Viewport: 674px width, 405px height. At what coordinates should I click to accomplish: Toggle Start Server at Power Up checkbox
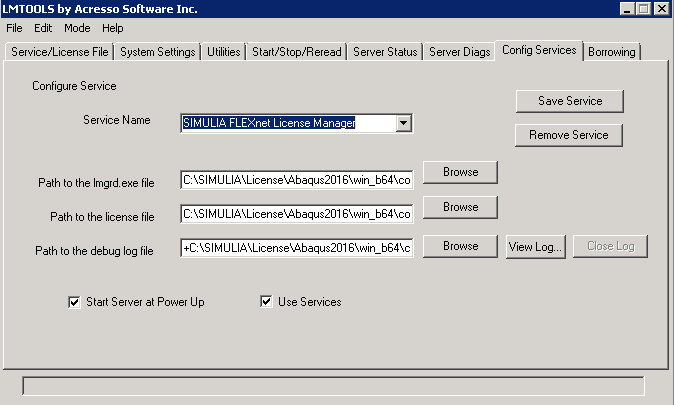tap(74, 302)
